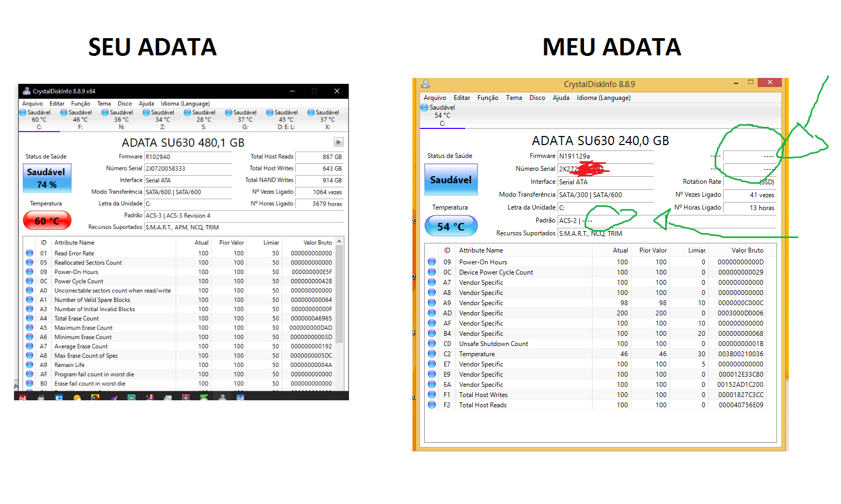Select the 46 °C drive F: tab
The image size is (841, 504).
(x=80, y=120)
